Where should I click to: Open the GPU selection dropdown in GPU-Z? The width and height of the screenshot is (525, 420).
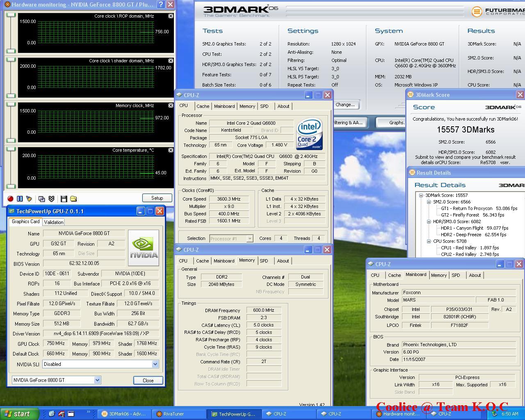[97, 380]
